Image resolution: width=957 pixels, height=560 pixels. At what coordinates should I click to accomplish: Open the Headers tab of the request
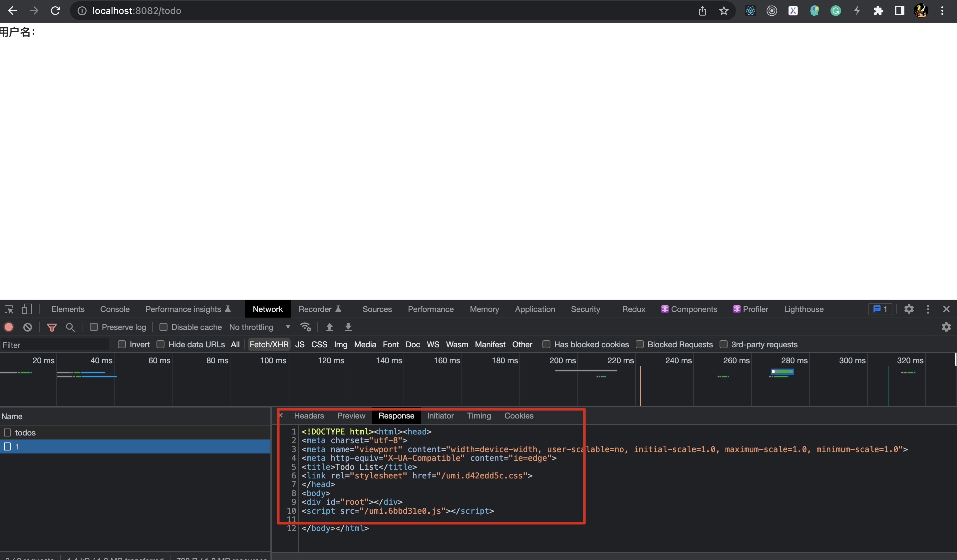click(309, 416)
